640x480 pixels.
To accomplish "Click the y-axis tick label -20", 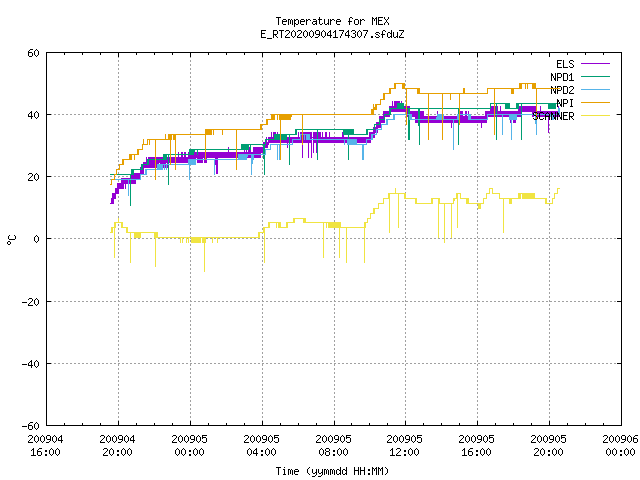I will click(x=31, y=302).
